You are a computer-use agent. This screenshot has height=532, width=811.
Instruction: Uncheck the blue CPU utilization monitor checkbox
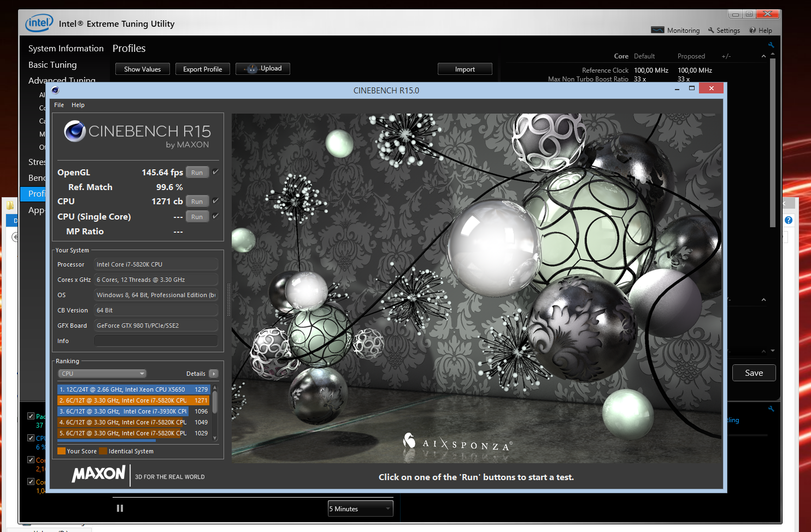(31, 438)
